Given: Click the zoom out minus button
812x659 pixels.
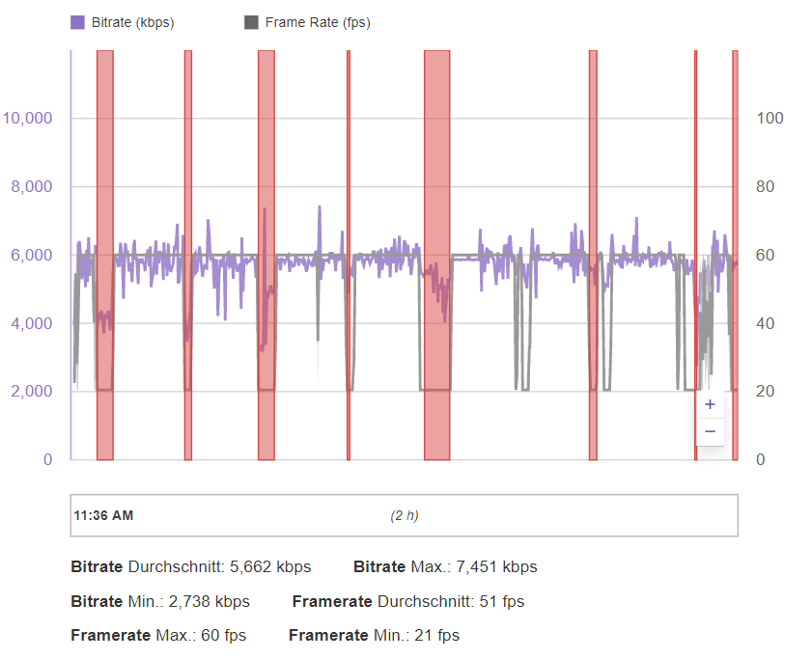Looking at the screenshot, I should [x=710, y=431].
